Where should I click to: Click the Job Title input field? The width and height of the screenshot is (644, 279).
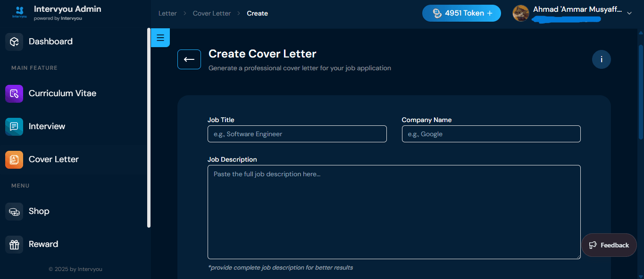click(x=297, y=134)
